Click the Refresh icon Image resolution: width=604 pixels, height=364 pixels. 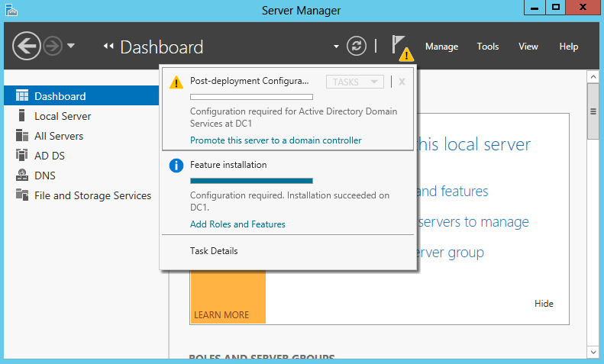coord(357,47)
